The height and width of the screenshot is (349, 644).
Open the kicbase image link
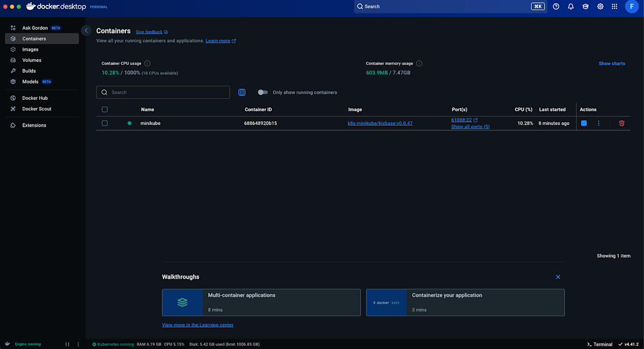coord(380,123)
